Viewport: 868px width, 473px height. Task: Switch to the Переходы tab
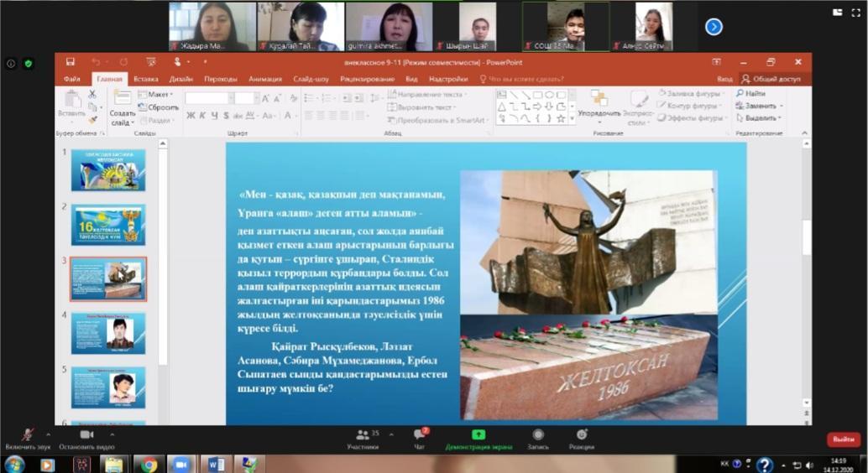tap(220, 79)
